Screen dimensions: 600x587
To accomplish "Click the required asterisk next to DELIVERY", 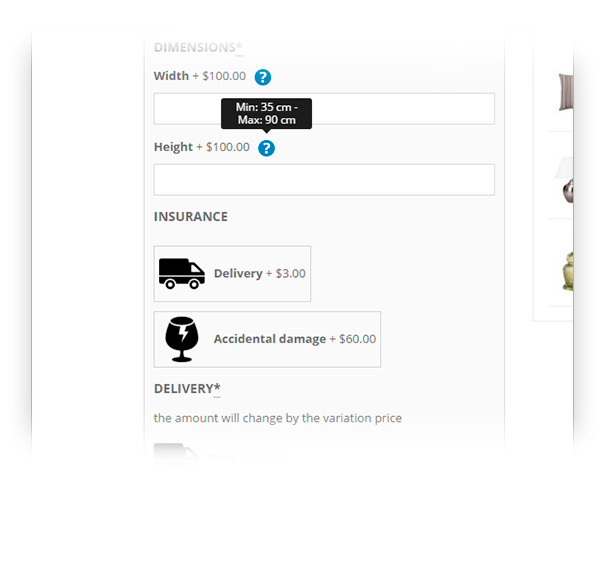I will [x=217, y=387].
